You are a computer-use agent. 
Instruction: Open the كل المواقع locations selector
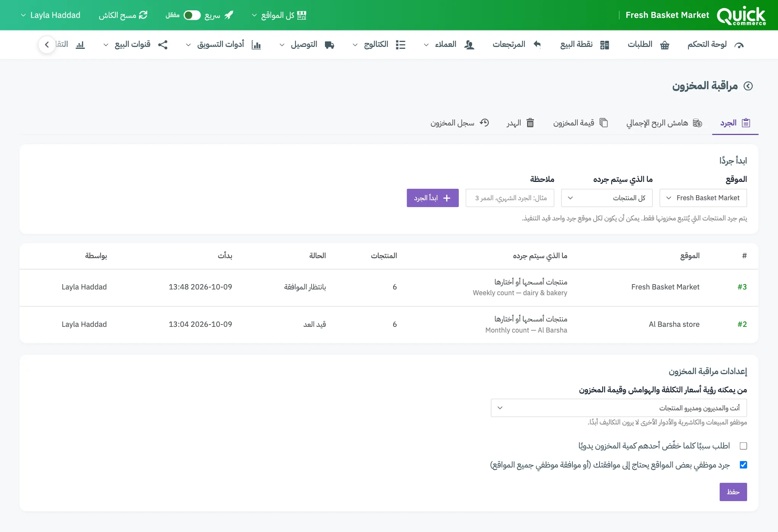279,15
